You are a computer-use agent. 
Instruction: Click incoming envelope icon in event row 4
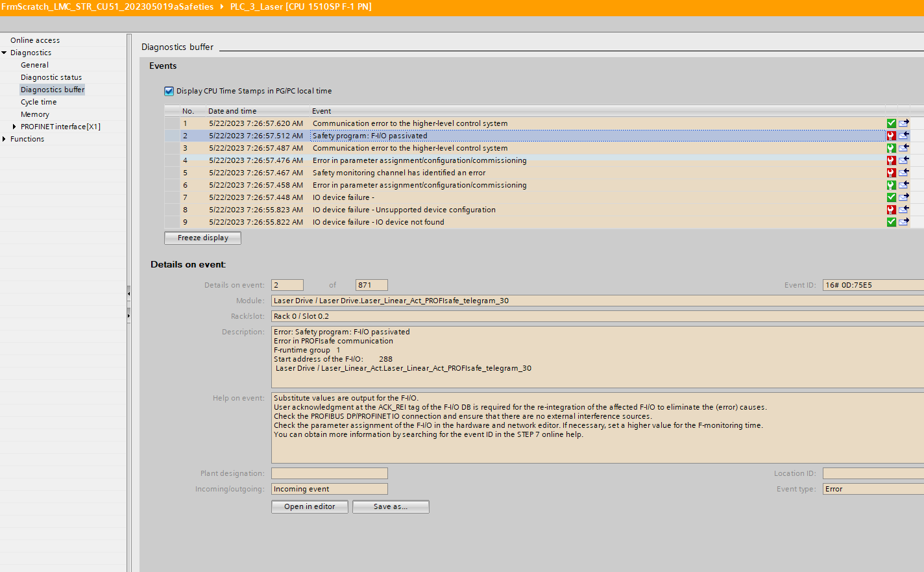(903, 160)
